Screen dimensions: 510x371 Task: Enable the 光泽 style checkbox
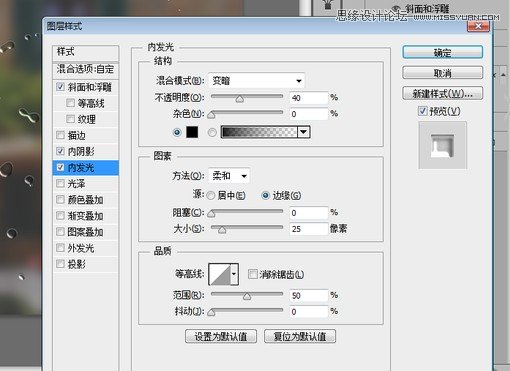[60, 183]
